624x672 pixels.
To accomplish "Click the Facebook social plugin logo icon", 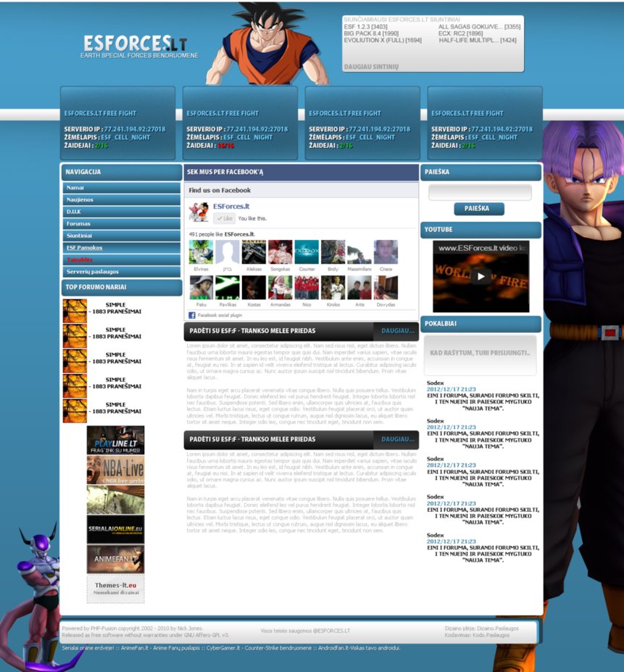I will (x=192, y=315).
